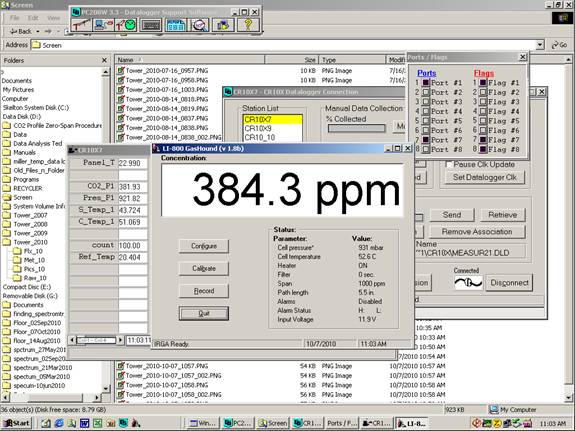Viewport: 575px width, 431px height.
Task: Click the green clock icon in PC200W toolbar
Action: 126,25
